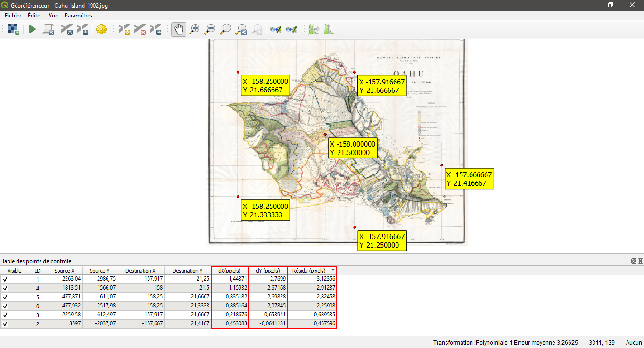Open the Fichier menu
This screenshot has width=644, height=348.
point(13,16)
